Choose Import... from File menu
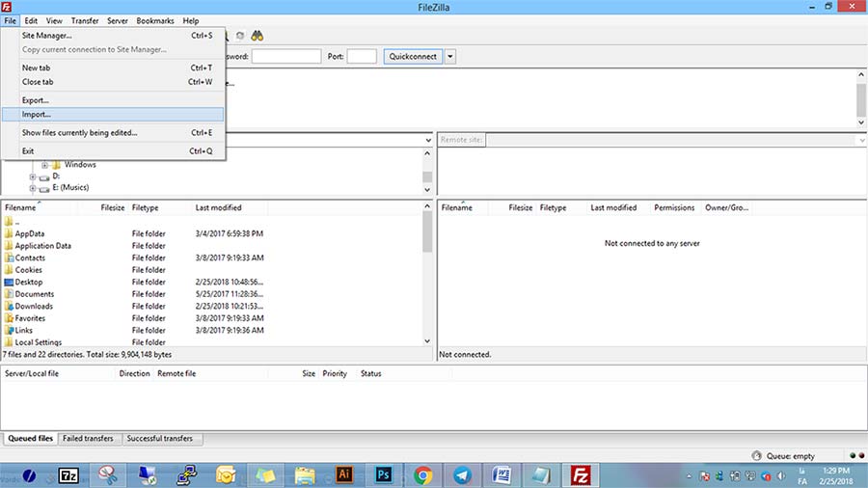This screenshot has width=868, height=488. point(113,115)
